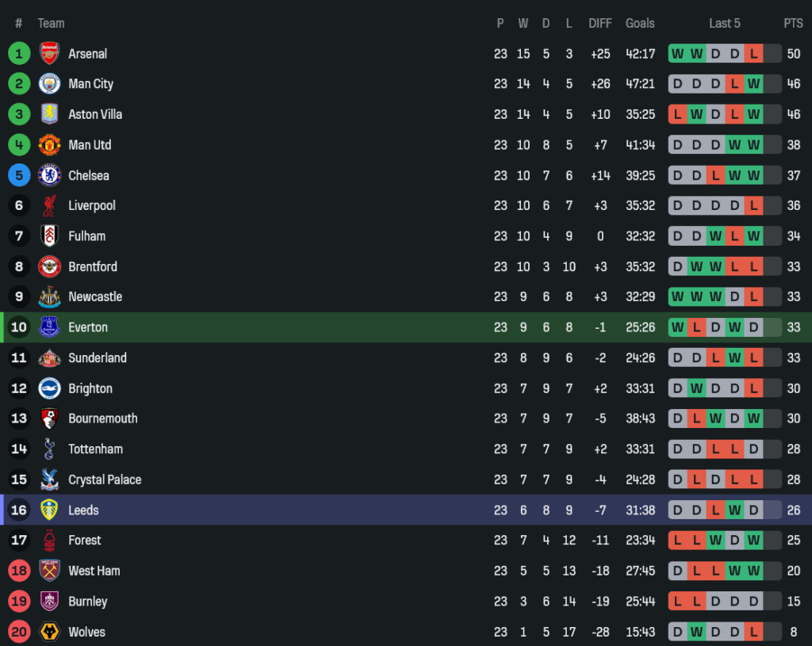This screenshot has width=812, height=646.
Task: Click Burnley's red rank 19 badge
Action: pos(19,601)
